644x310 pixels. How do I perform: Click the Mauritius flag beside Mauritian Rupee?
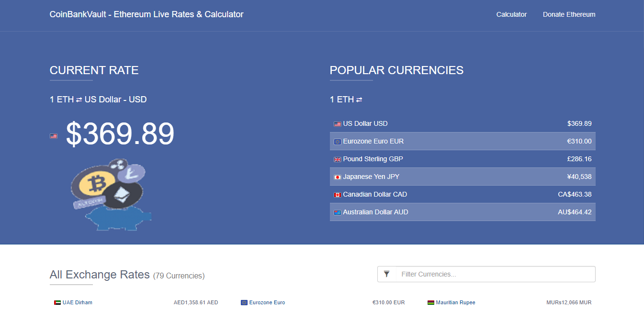[430, 302]
